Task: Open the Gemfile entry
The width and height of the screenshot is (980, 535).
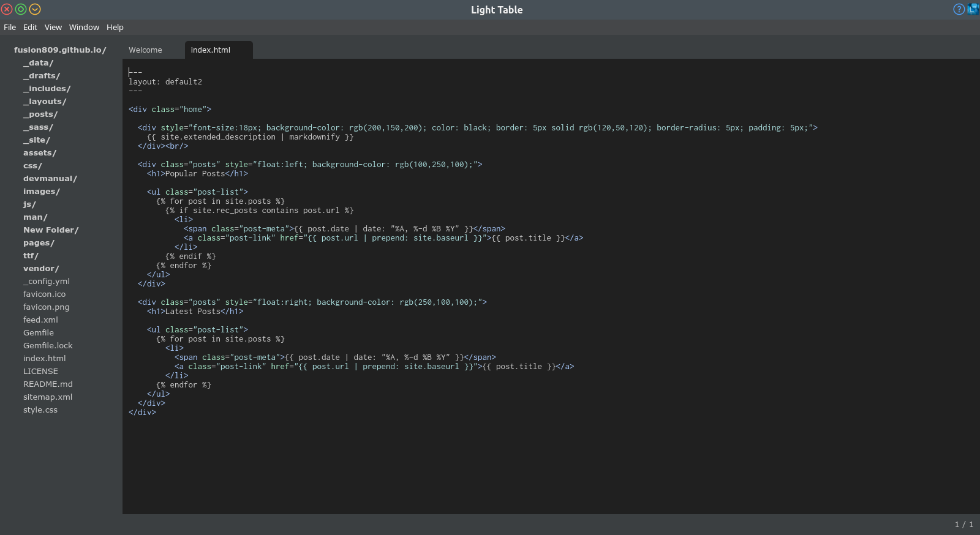Action: point(39,333)
